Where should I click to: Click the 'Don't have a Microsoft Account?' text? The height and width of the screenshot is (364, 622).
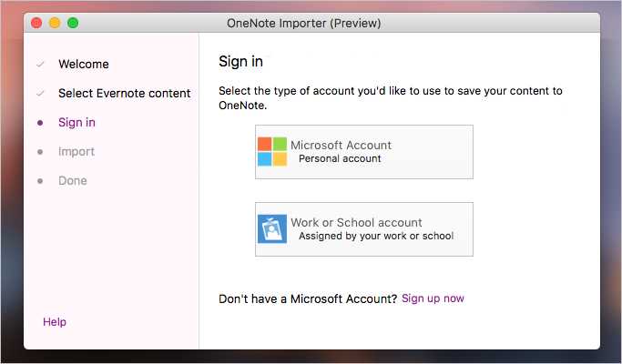[x=308, y=298]
